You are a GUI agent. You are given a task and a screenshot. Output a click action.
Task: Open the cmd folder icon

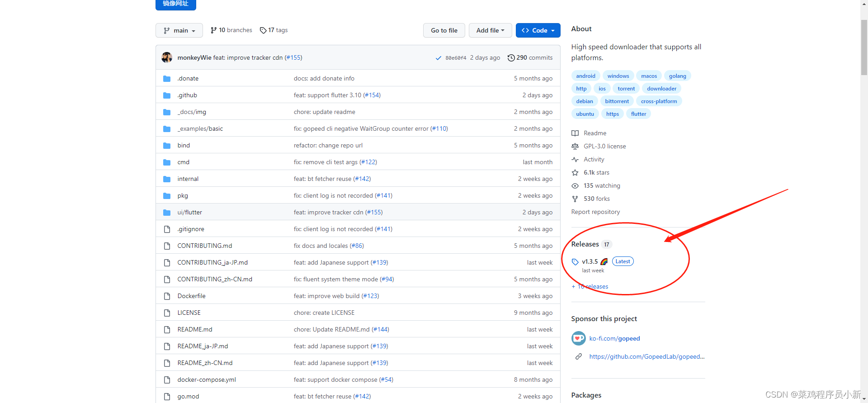[x=167, y=162]
